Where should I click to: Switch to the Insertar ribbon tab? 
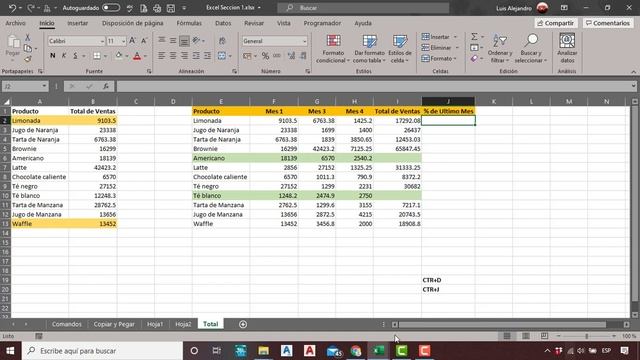pyautogui.click(x=78, y=23)
